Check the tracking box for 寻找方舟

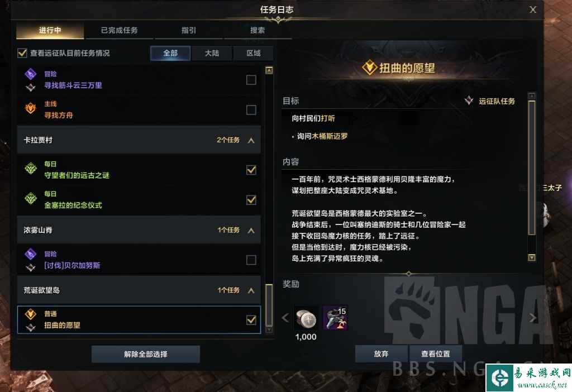[x=251, y=110]
